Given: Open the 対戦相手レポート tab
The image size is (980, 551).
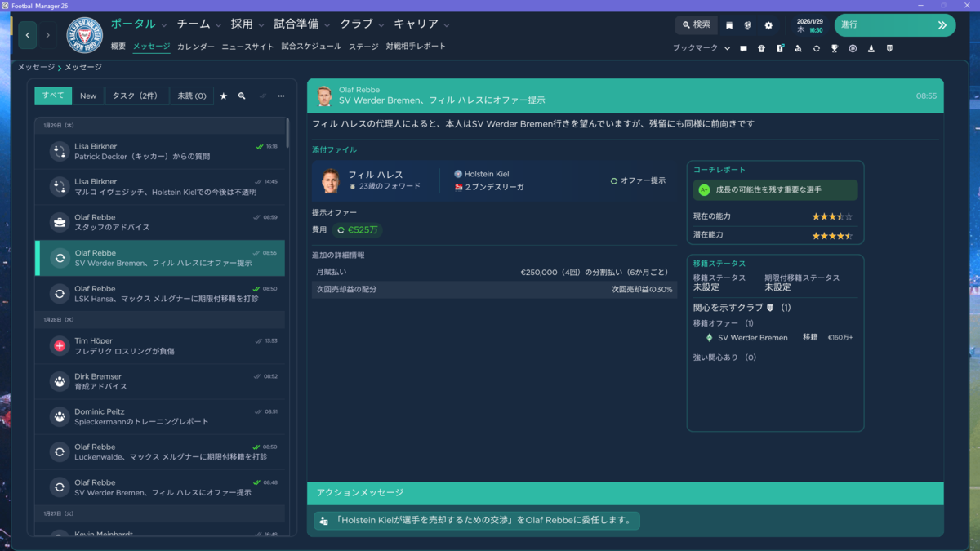Looking at the screenshot, I should (416, 47).
